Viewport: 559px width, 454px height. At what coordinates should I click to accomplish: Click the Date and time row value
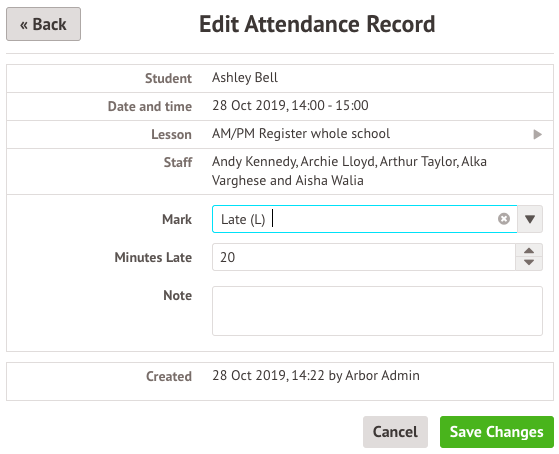tap(290, 106)
